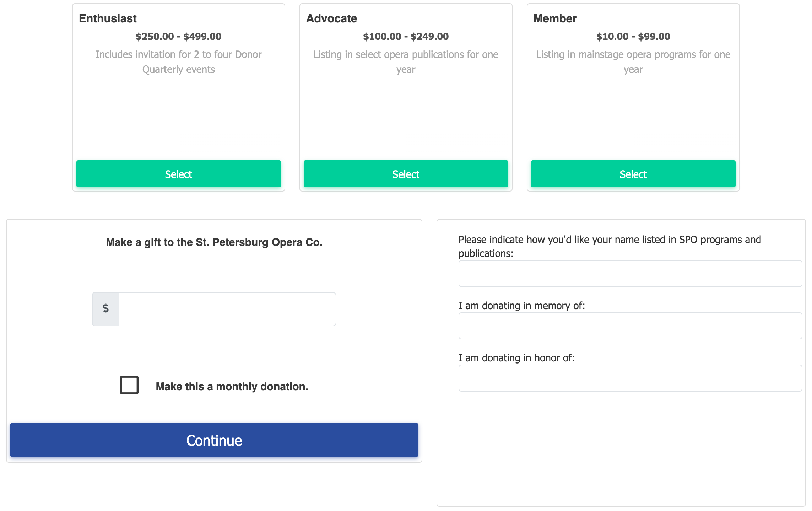
Task: Focus the gift dollar amount field
Action: coord(227,309)
